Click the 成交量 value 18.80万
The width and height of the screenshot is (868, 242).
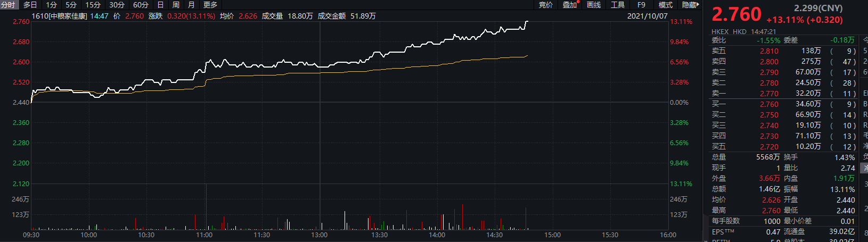300,16
